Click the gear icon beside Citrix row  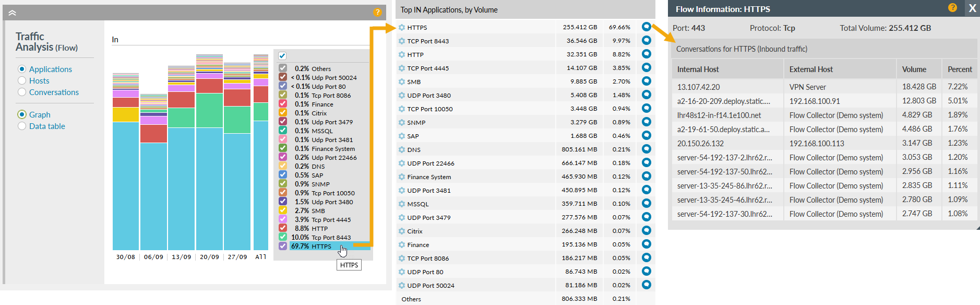(401, 231)
